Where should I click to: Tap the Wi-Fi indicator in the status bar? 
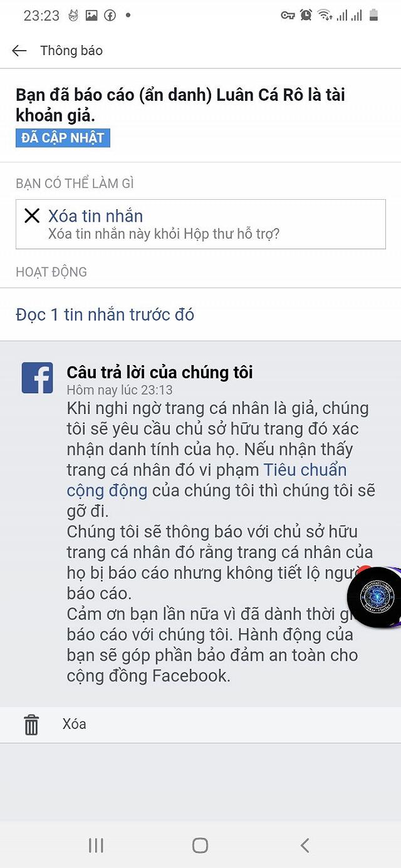point(324,15)
